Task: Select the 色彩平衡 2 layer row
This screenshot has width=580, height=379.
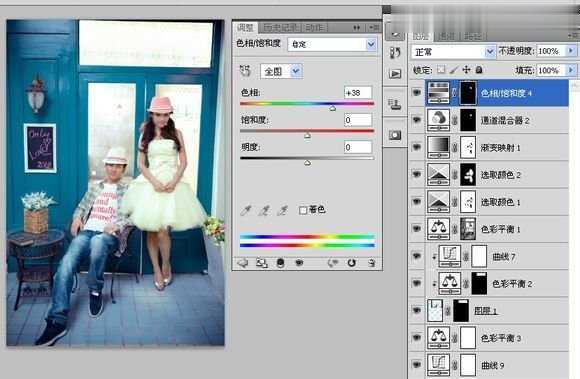Action: coord(489,283)
